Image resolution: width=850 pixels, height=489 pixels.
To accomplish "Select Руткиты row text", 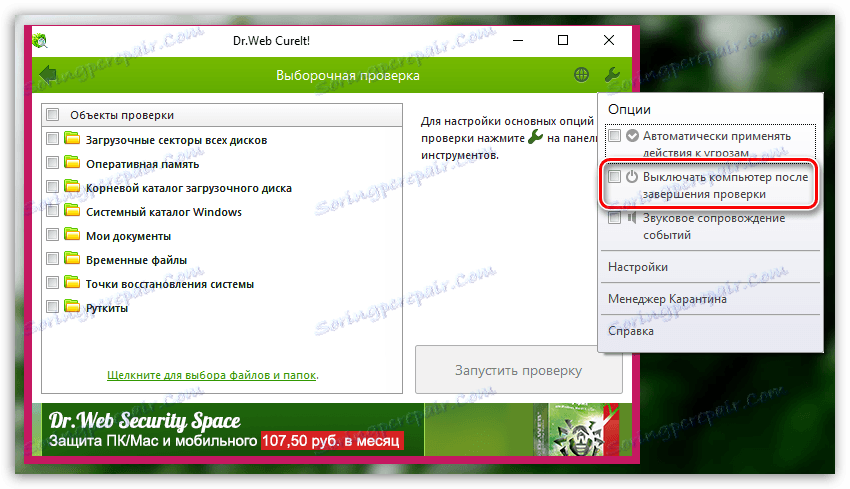I will pos(107,308).
